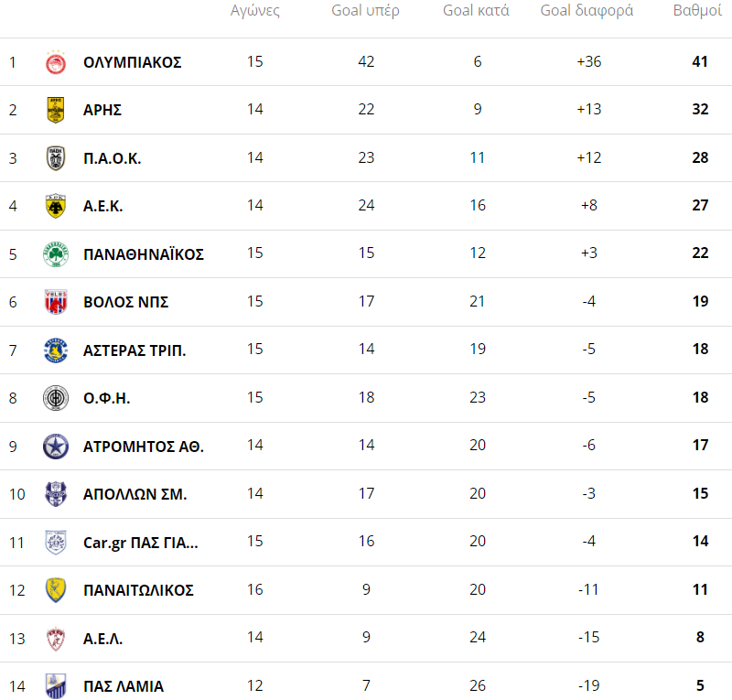Click the A.E.K. eagle logo
732x700 pixels.
56,206
